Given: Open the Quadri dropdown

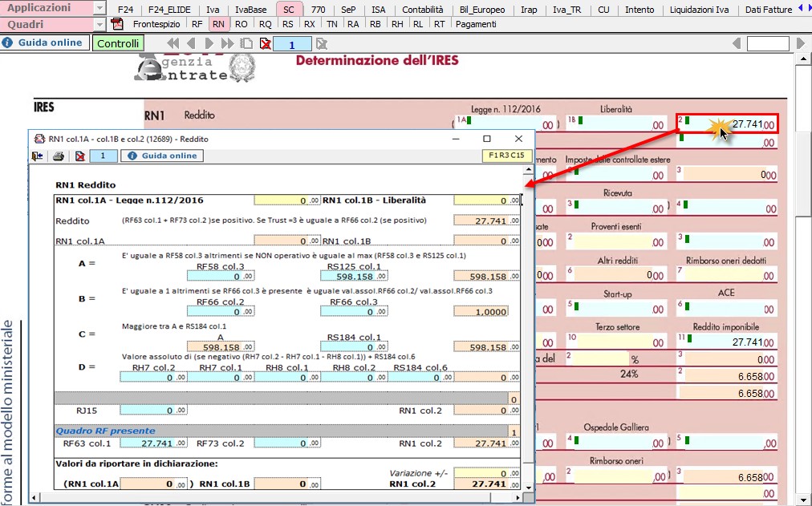Looking at the screenshot, I should [99, 24].
